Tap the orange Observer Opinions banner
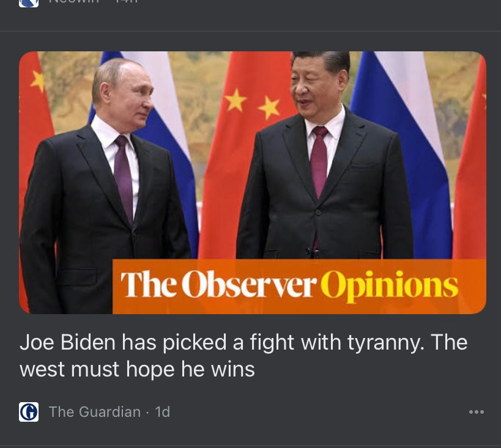 tap(299, 286)
